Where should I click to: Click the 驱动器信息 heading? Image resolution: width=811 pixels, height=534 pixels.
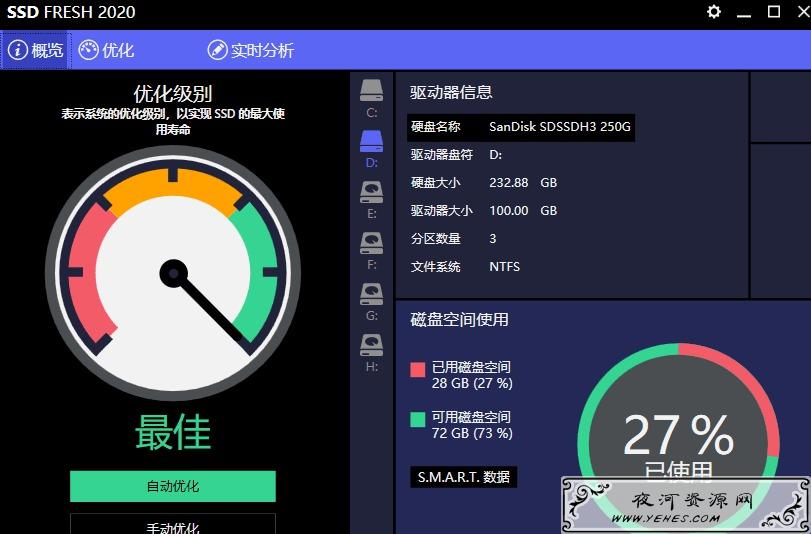pos(451,92)
